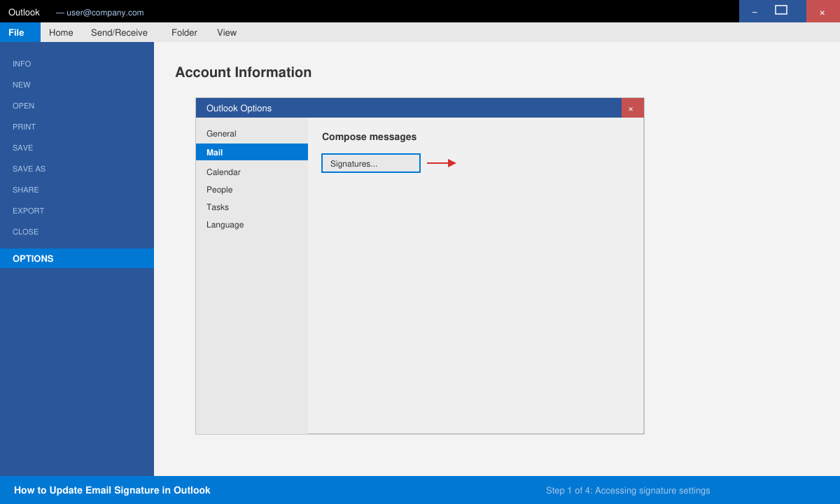Open the View tab
The image size is (840, 504).
click(x=227, y=32)
